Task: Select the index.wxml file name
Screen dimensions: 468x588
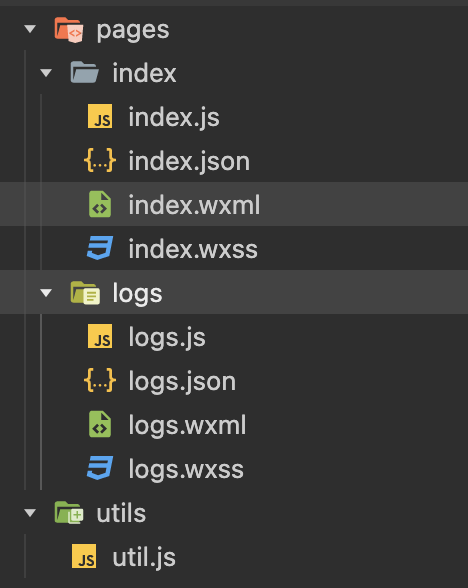Action: [x=194, y=205]
